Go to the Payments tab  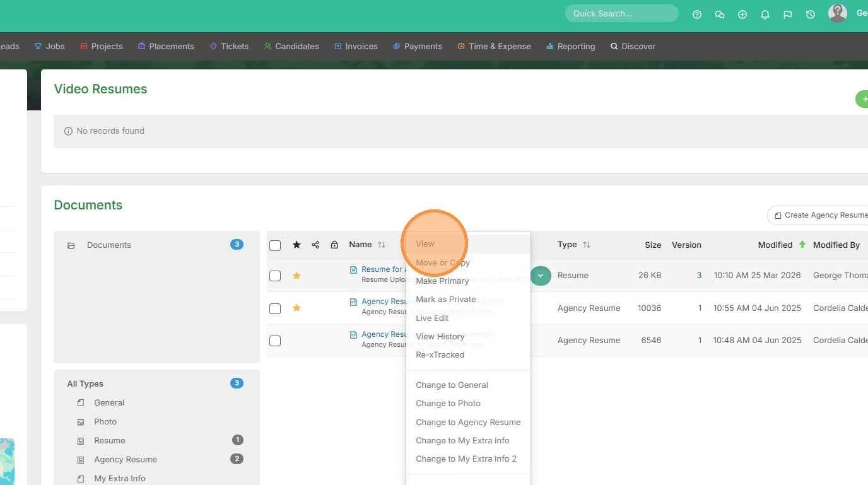tap(418, 46)
